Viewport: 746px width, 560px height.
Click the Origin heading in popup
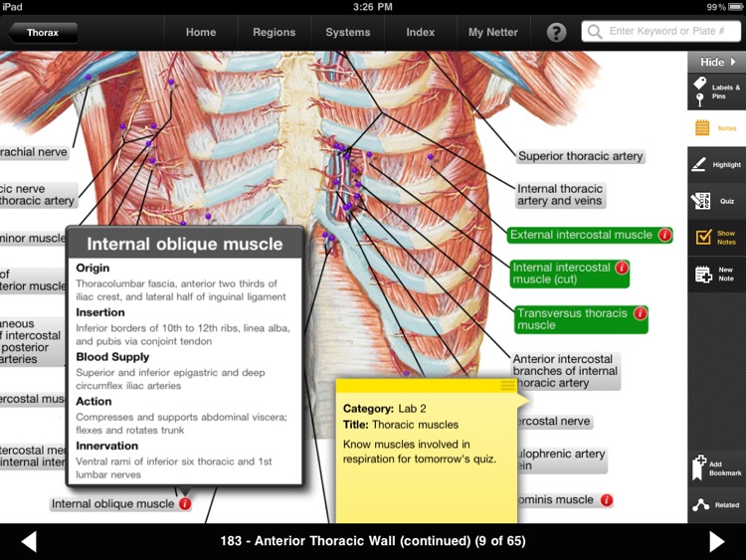(x=93, y=268)
